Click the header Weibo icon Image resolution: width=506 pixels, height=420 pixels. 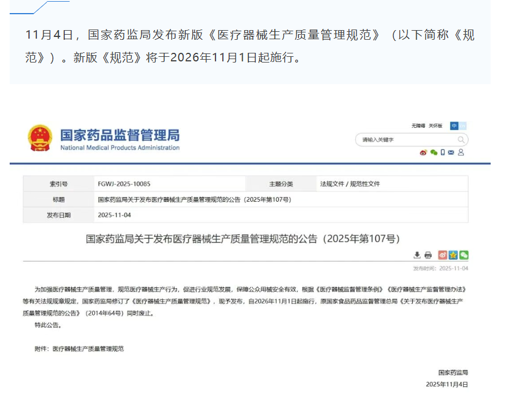point(423,152)
